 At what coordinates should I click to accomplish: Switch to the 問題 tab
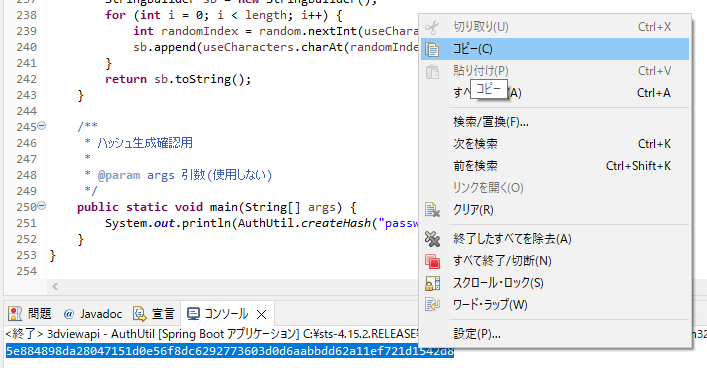point(30,313)
